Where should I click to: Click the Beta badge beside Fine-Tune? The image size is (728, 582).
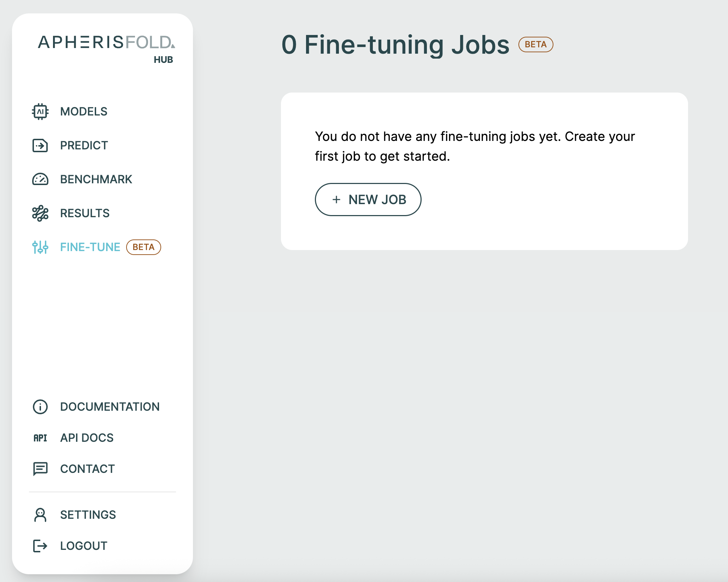point(143,247)
